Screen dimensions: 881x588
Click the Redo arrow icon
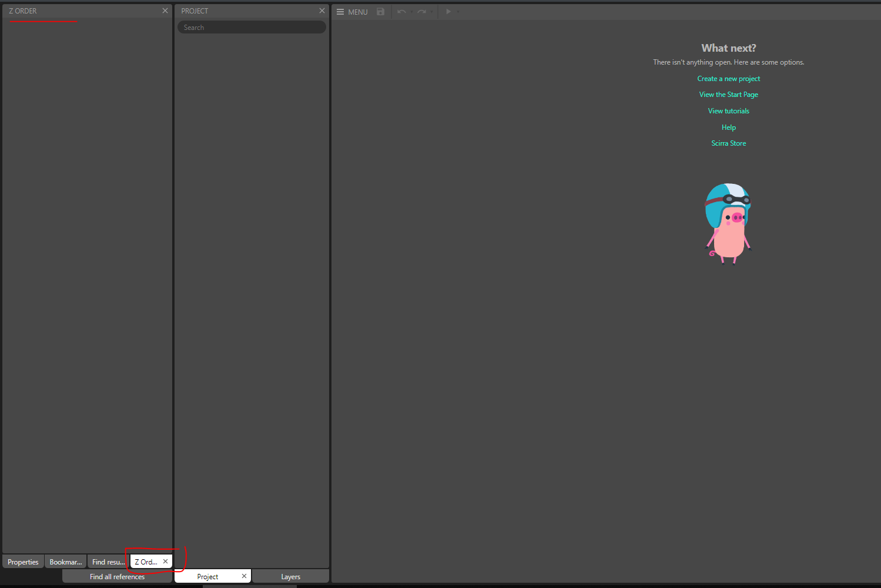tap(422, 11)
